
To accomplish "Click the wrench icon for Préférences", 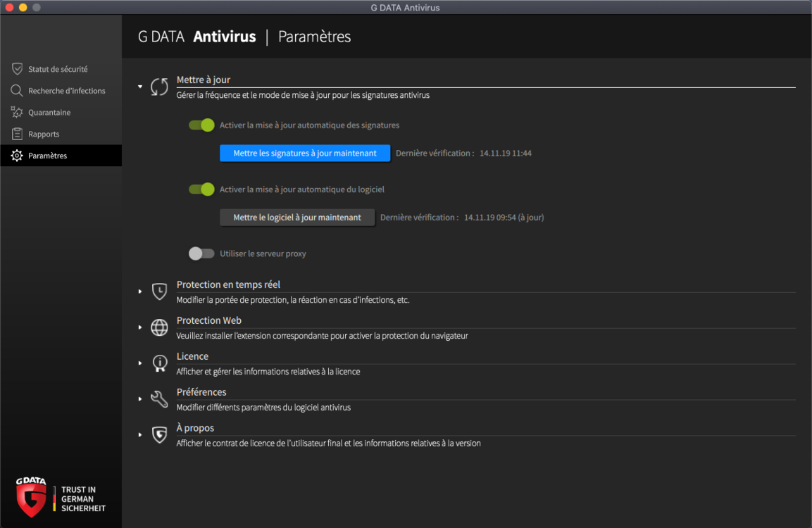I will tap(159, 399).
